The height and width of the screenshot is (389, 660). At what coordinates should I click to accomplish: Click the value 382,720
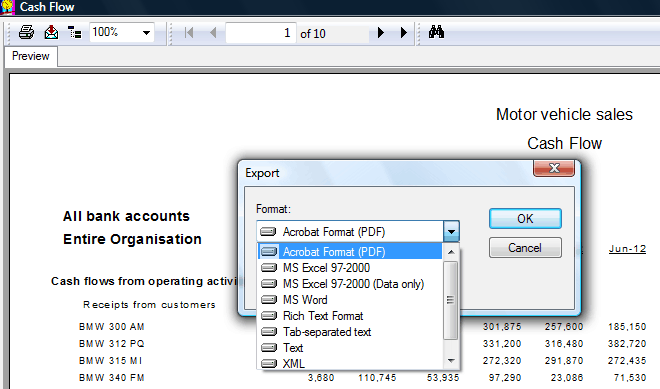(x=627, y=344)
